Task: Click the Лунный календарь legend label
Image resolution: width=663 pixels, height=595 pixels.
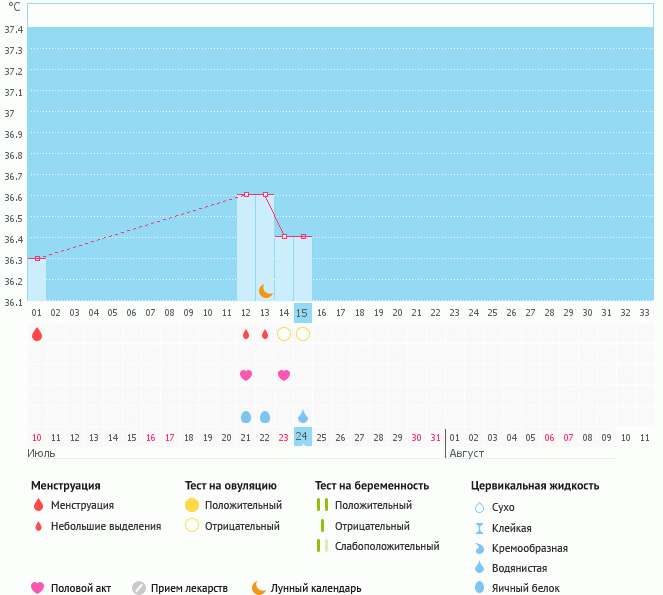Action: (319, 588)
